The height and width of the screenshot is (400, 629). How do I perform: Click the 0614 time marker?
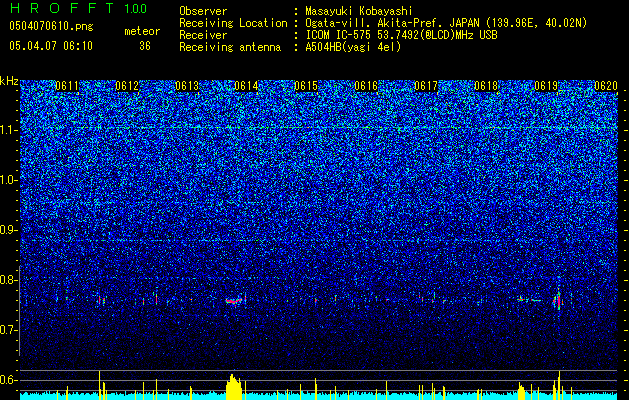click(x=246, y=86)
